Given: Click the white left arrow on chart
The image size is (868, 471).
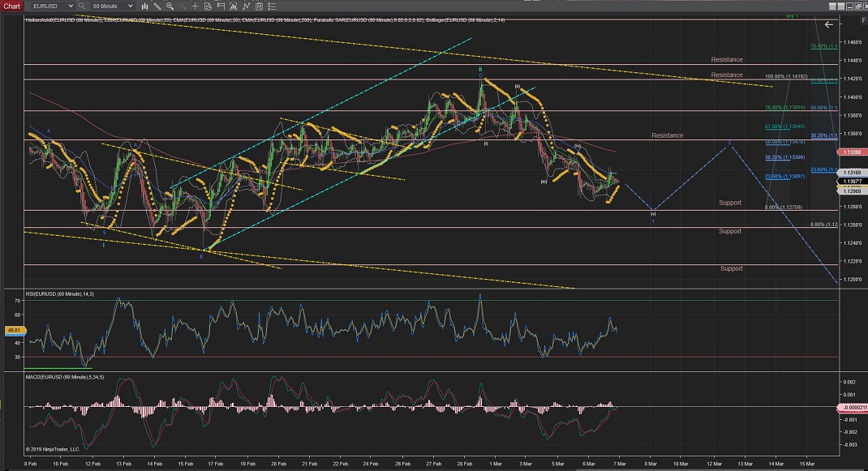Looking at the screenshot, I should (828, 25).
